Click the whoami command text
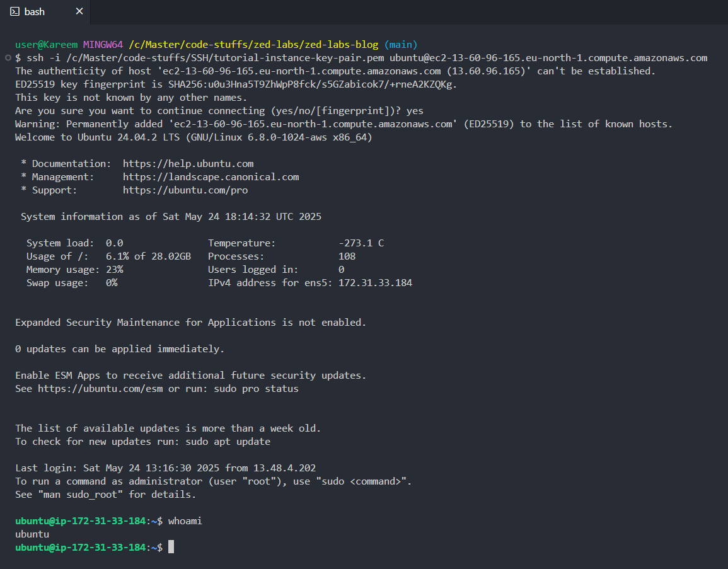The image size is (728, 569). coord(185,521)
